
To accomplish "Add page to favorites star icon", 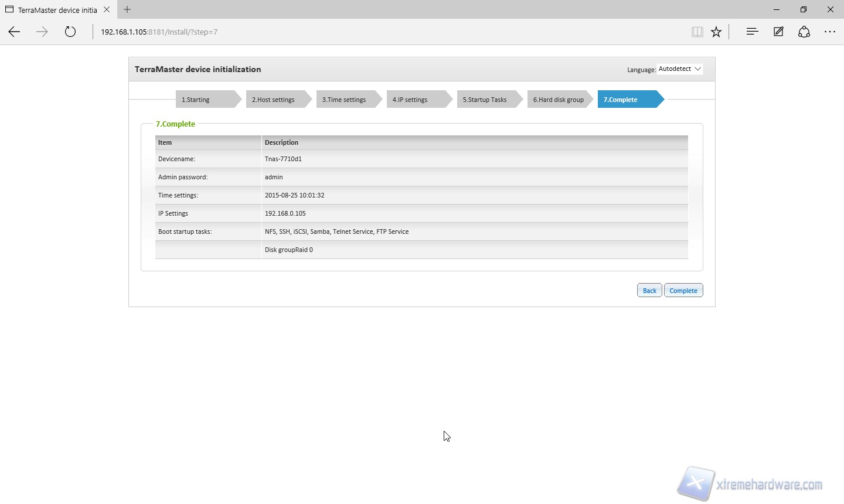I will point(716,32).
